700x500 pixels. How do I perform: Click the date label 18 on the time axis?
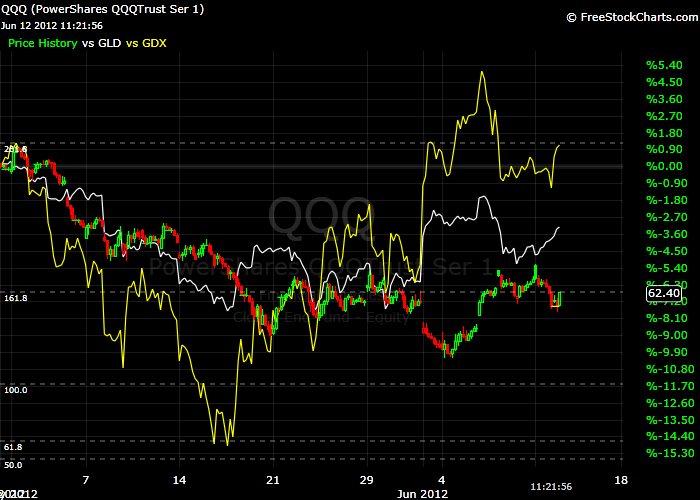[x=621, y=480]
